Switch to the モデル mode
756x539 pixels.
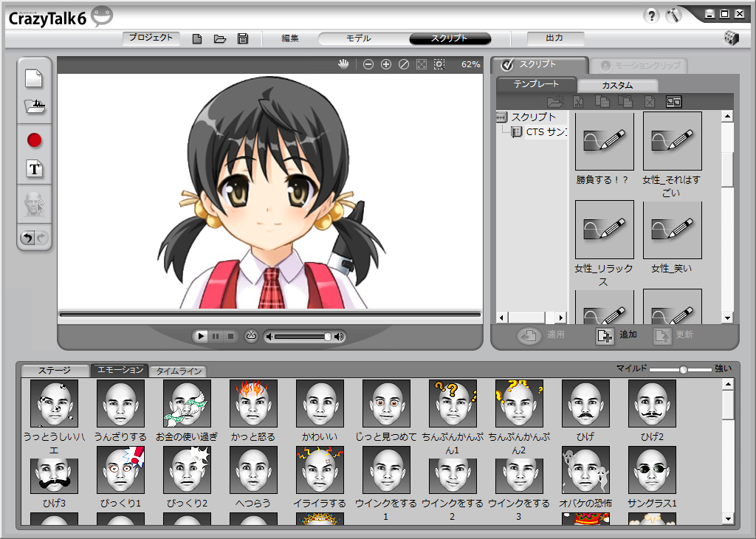[359, 38]
